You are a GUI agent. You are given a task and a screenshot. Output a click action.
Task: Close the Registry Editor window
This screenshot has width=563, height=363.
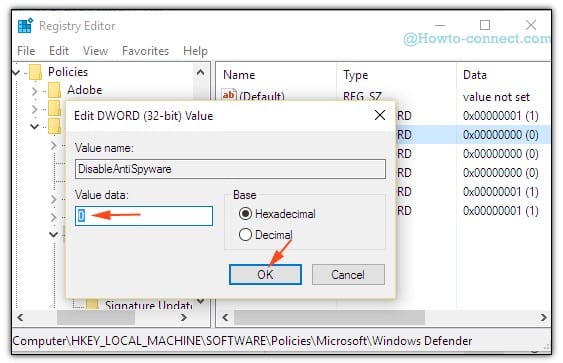click(x=531, y=25)
